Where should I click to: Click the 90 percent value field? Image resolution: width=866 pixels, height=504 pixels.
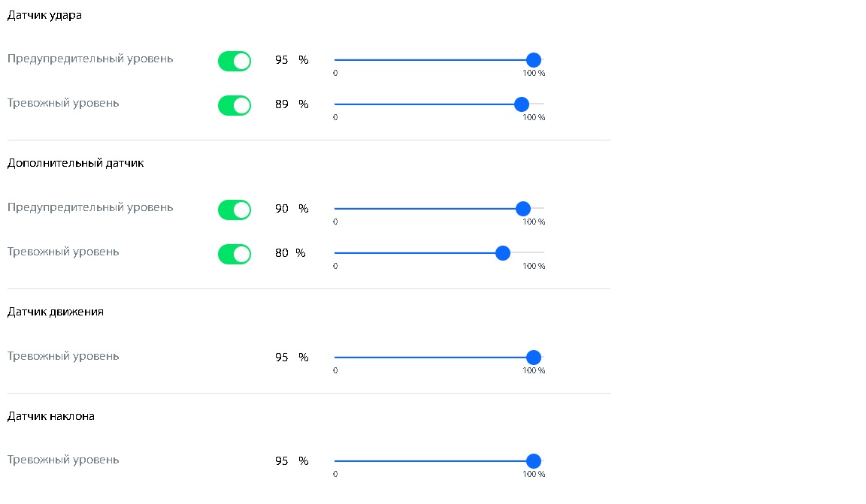click(282, 209)
